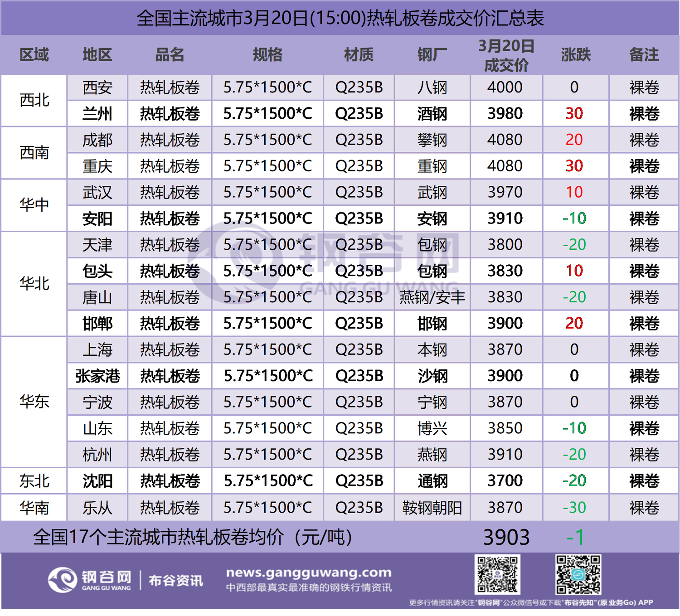Click the Gang Gu Wang logo icon
680x616 pixels.
(x=63, y=580)
